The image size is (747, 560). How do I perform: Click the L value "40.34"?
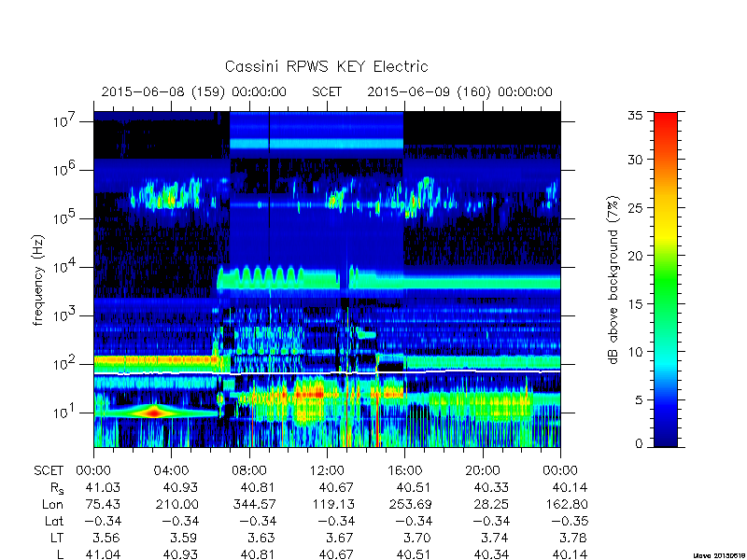[x=491, y=553]
